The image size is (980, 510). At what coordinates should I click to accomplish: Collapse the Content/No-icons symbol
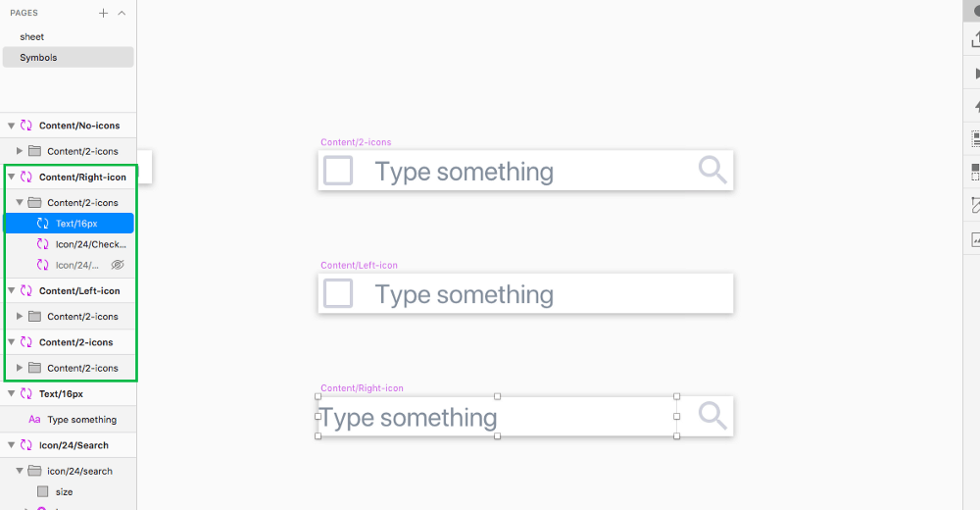pyautogui.click(x=11, y=126)
